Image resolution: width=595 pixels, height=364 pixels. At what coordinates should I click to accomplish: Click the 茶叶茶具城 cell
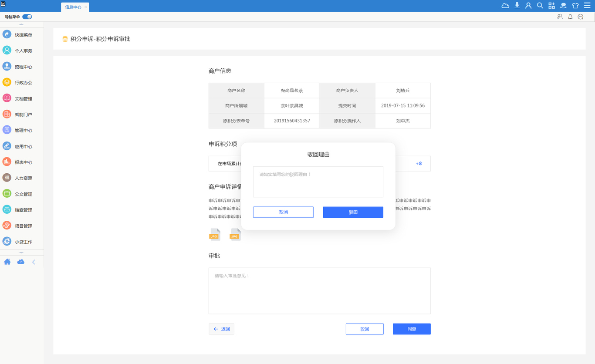coord(292,106)
